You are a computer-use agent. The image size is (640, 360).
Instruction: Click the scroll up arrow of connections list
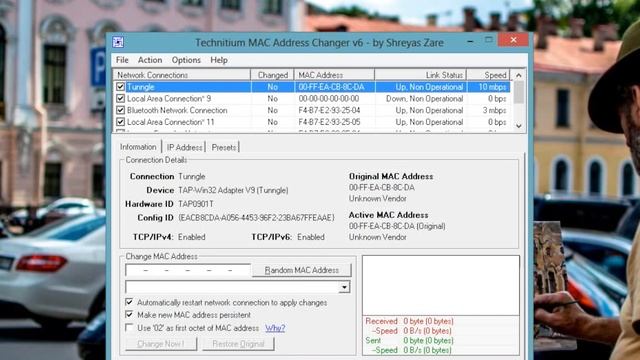519,75
